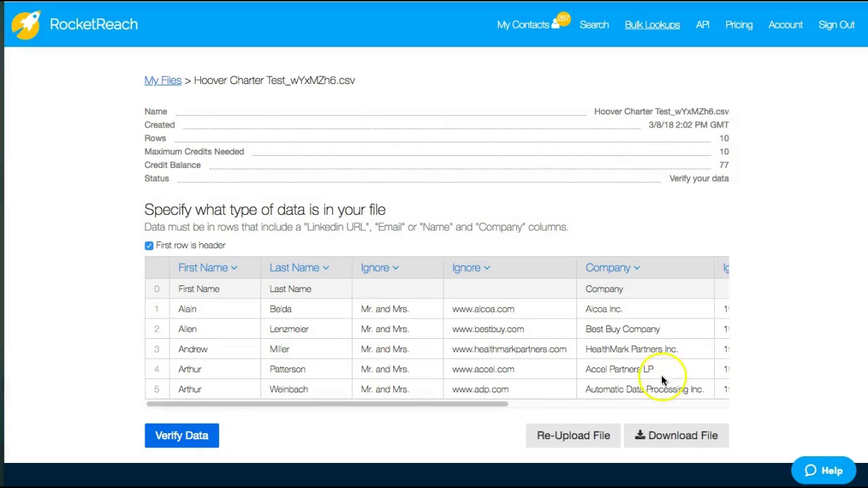Image resolution: width=868 pixels, height=488 pixels.
Task: Open the Account menu item
Action: tap(785, 25)
